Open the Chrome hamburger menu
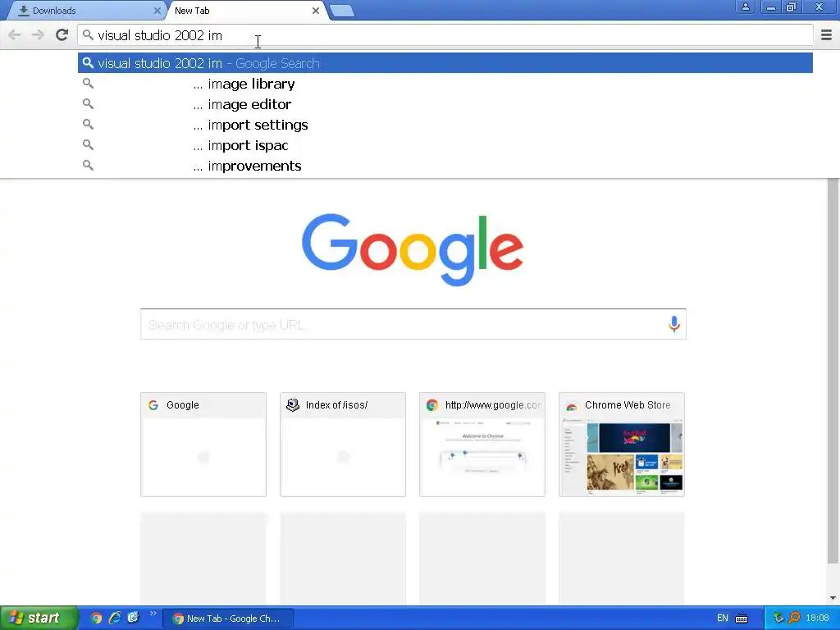Image resolution: width=840 pixels, height=630 pixels. coord(826,35)
